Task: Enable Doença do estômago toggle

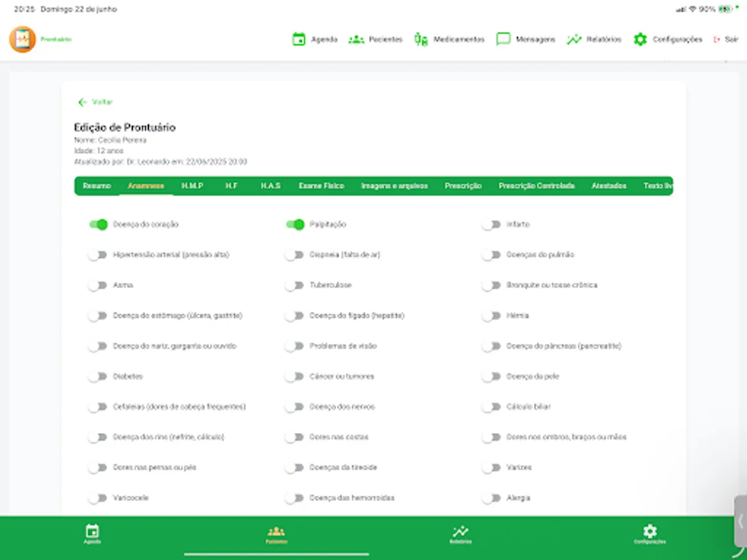Action: [x=98, y=315]
